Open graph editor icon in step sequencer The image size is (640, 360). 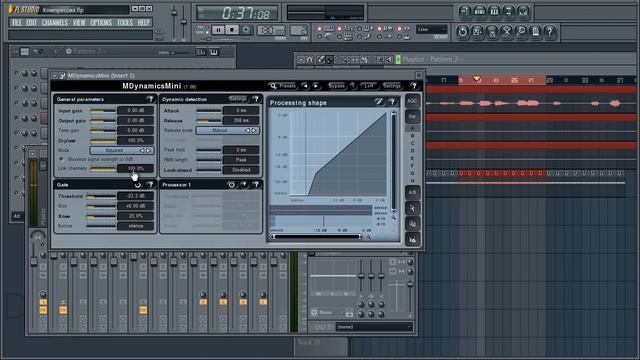pos(202,52)
